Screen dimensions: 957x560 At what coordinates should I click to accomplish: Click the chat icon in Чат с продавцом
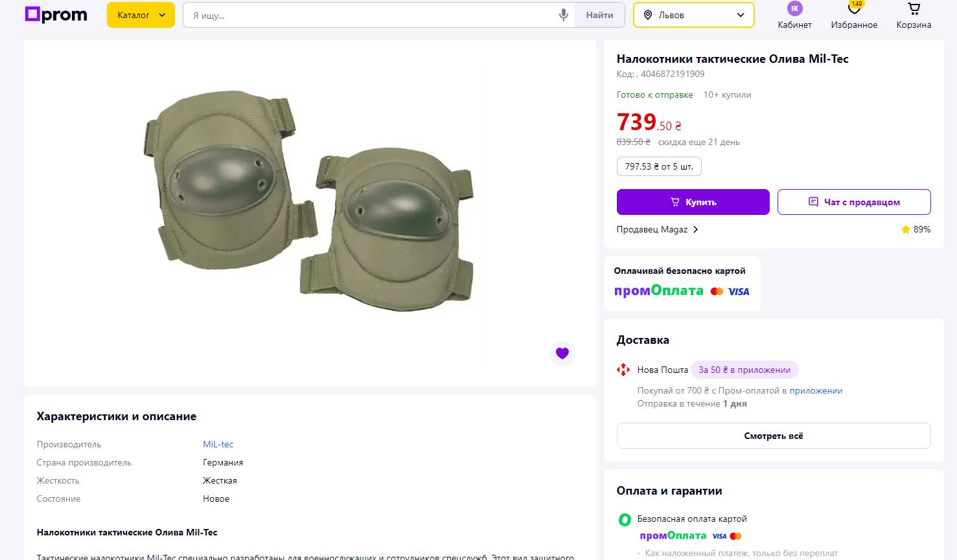813,202
